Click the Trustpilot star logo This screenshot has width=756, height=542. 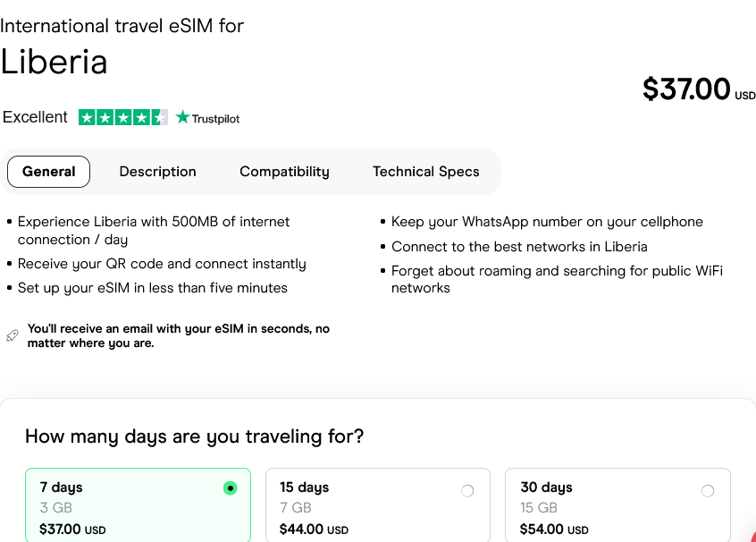[x=183, y=117]
